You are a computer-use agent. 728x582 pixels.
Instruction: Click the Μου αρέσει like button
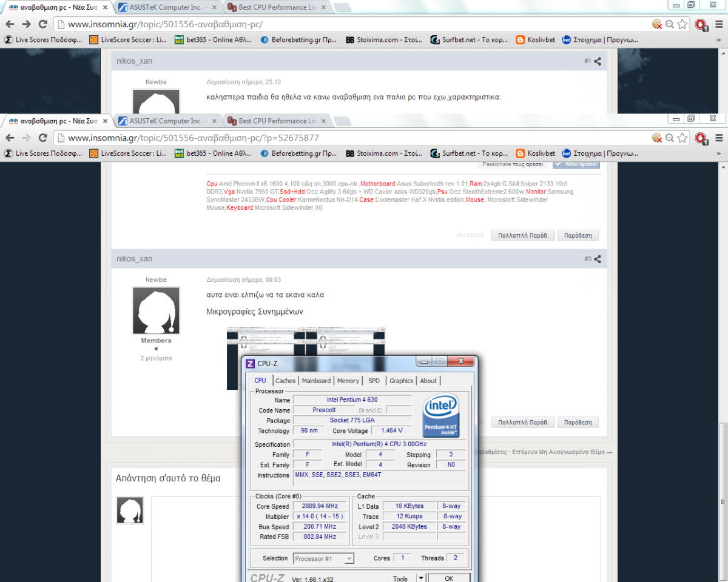pyautogui.click(x=576, y=164)
